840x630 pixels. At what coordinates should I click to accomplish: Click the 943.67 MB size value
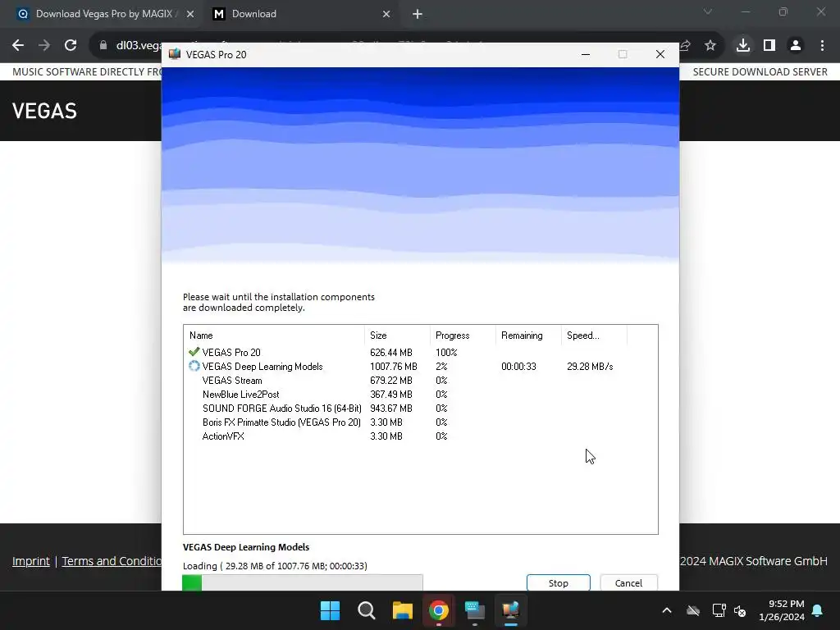pyautogui.click(x=391, y=409)
